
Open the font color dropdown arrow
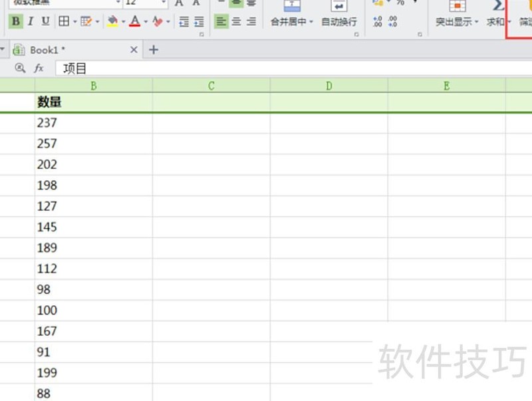pyautogui.click(x=146, y=22)
